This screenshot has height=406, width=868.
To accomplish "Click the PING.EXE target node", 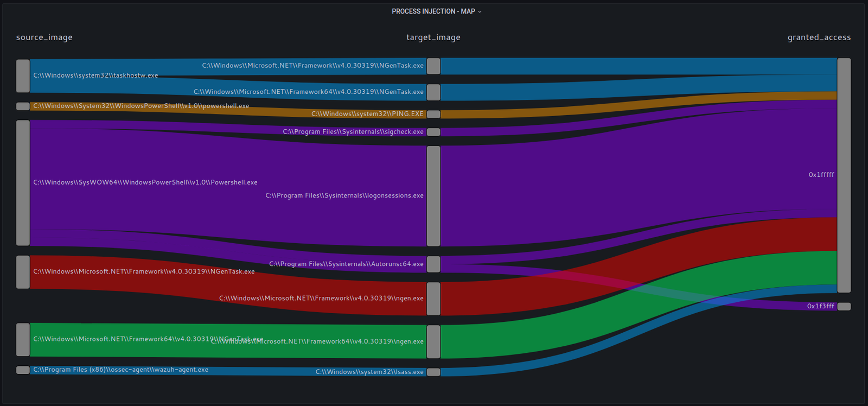I will [x=433, y=114].
